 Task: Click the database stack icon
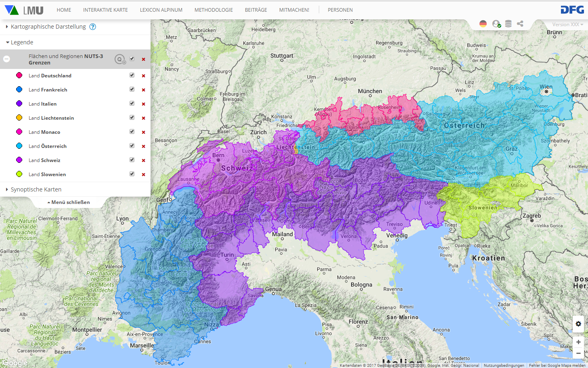[x=508, y=24]
